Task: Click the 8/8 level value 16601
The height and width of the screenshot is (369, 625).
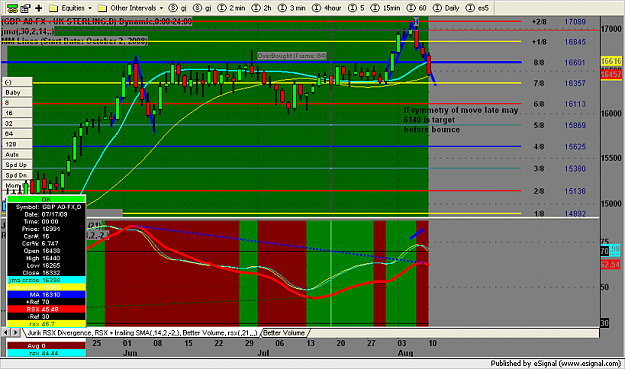Action: click(x=575, y=63)
